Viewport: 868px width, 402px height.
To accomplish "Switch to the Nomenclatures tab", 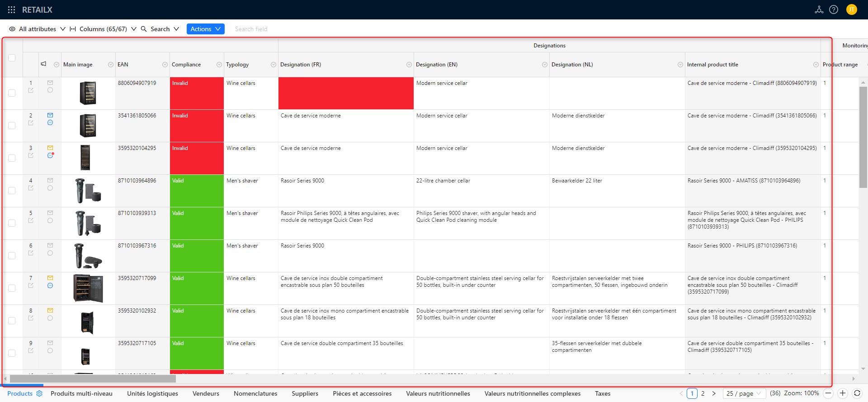I will click(x=255, y=393).
